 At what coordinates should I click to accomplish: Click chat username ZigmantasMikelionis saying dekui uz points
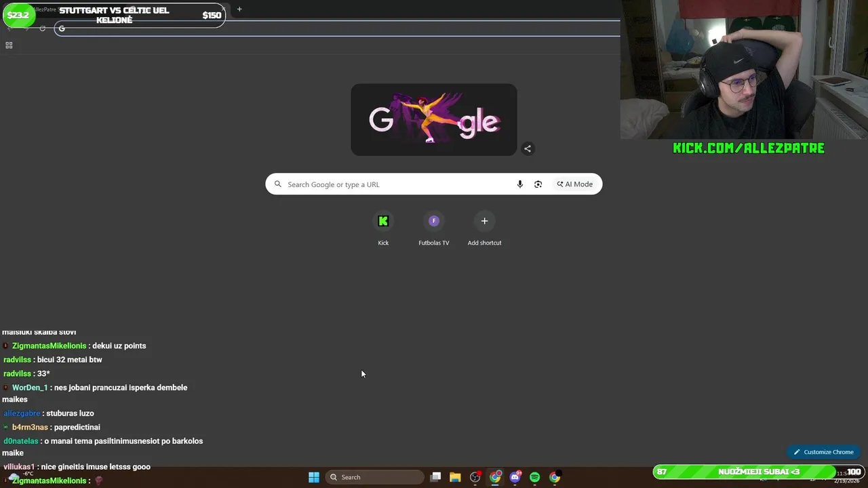coord(50,346)
